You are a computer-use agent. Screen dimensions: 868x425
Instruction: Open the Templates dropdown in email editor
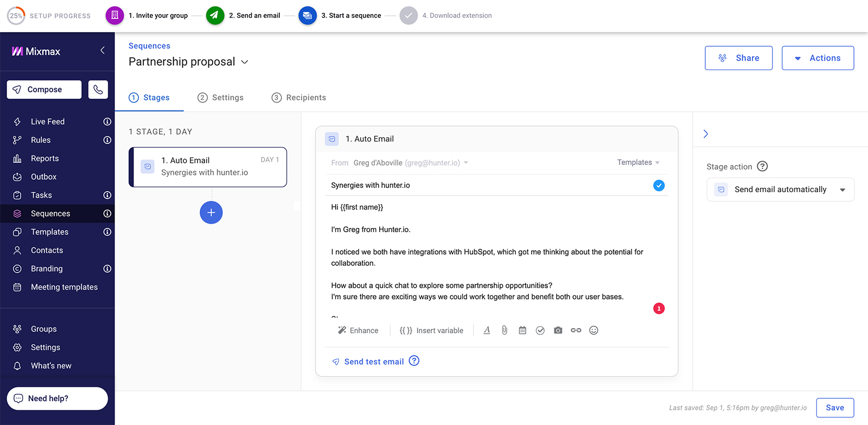pos(639,162)
